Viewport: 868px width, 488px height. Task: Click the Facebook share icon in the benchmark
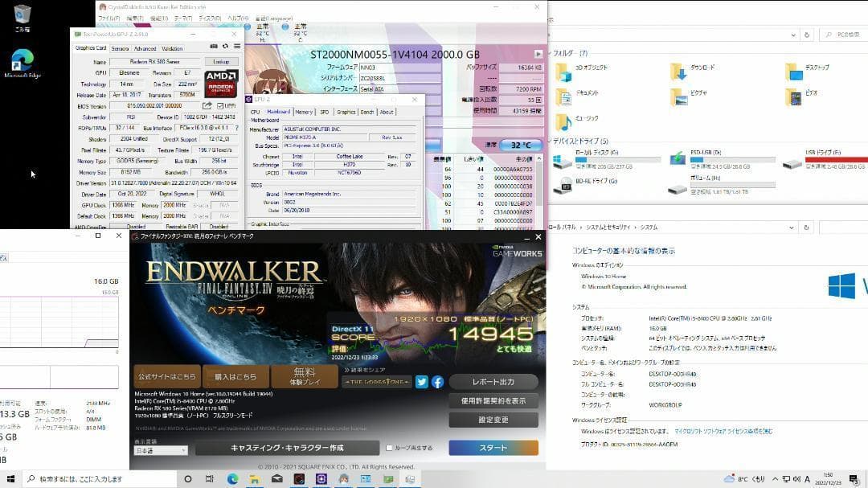(x=438, y=383)
